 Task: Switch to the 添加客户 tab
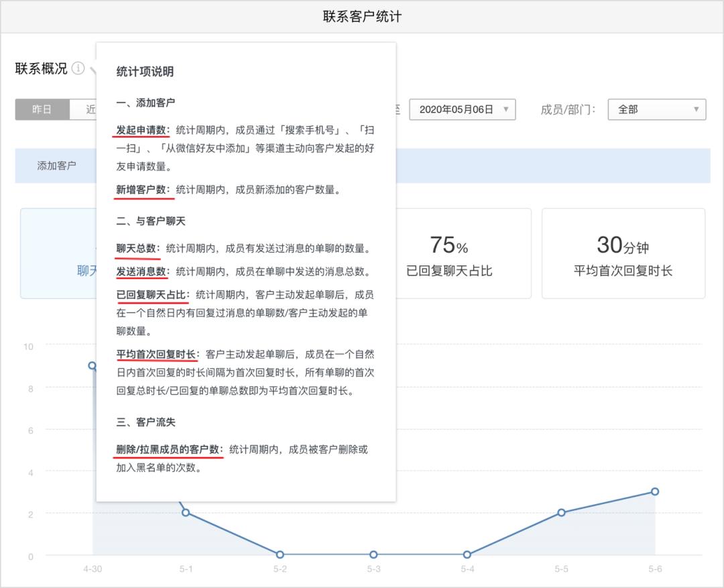coord(57,165)
